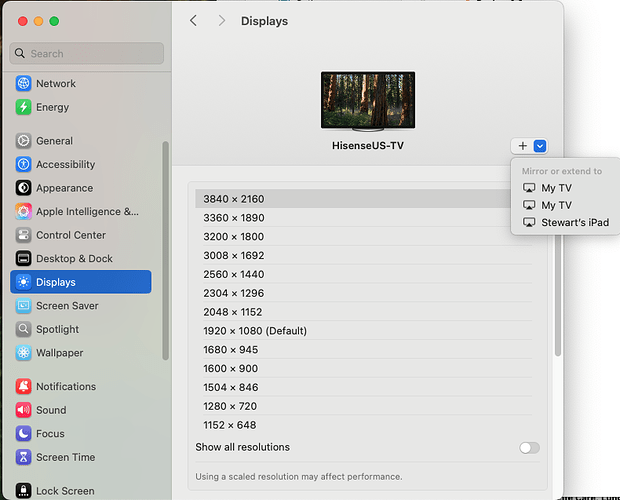Choose Stewart's iPad from the menu
This screenshot has height=500, width=620.
pos(574,222)
